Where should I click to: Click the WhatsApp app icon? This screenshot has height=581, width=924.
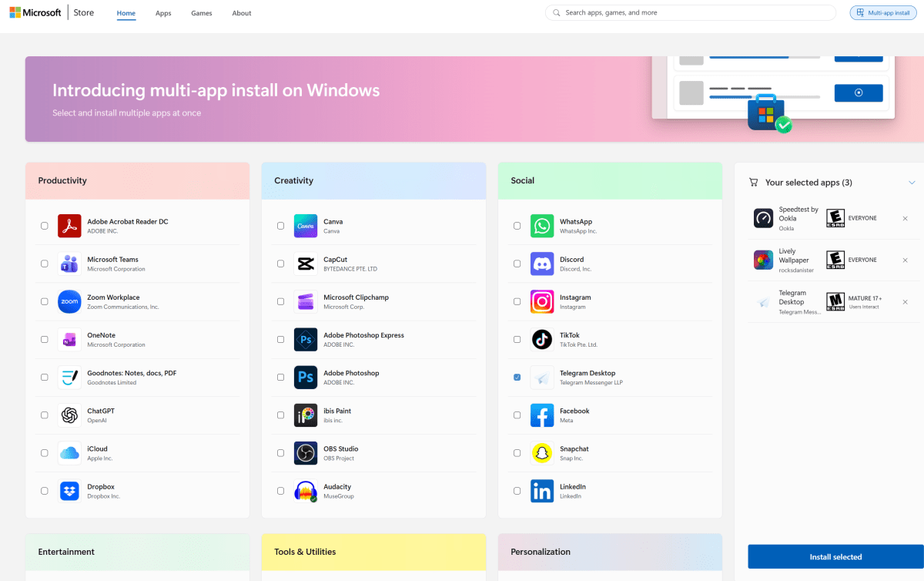[x=542, y=225]
